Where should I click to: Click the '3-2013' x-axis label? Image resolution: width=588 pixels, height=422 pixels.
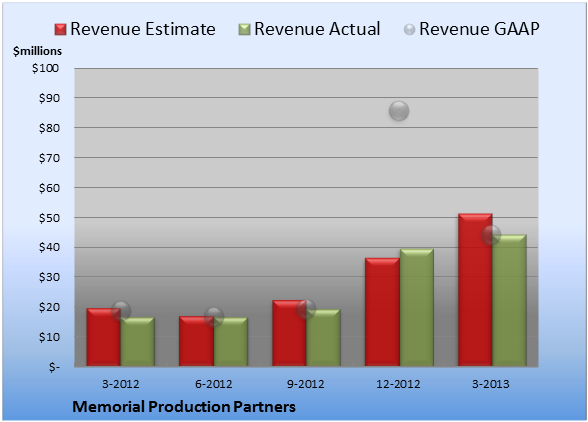(x=491, y=384)
